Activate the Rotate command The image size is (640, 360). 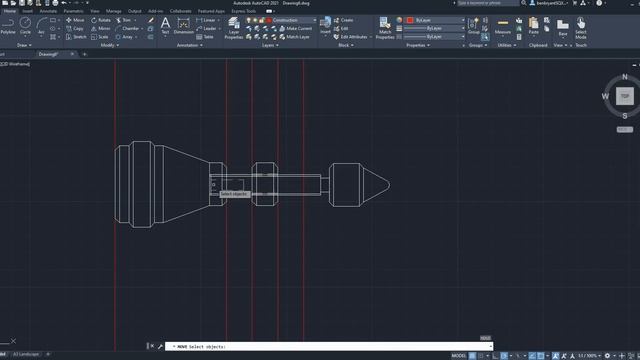(x=101, y=20)
